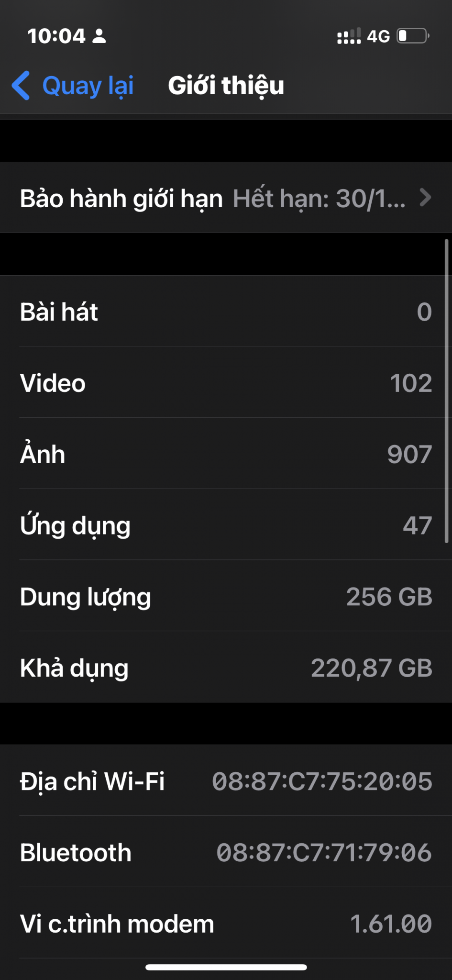This screenshot has width=452, height=980.
Task: Tap the cellular signal bars icon
Action: pyautogui.click(x=349, y=36)
